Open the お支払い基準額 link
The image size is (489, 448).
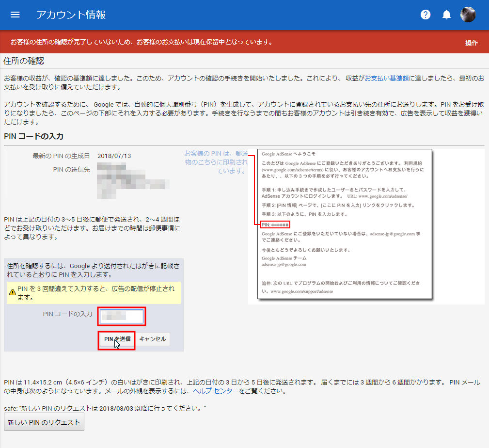tap(386, 79)
